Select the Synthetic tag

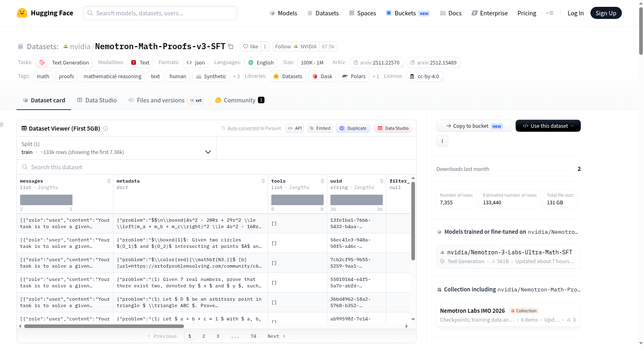211,76
